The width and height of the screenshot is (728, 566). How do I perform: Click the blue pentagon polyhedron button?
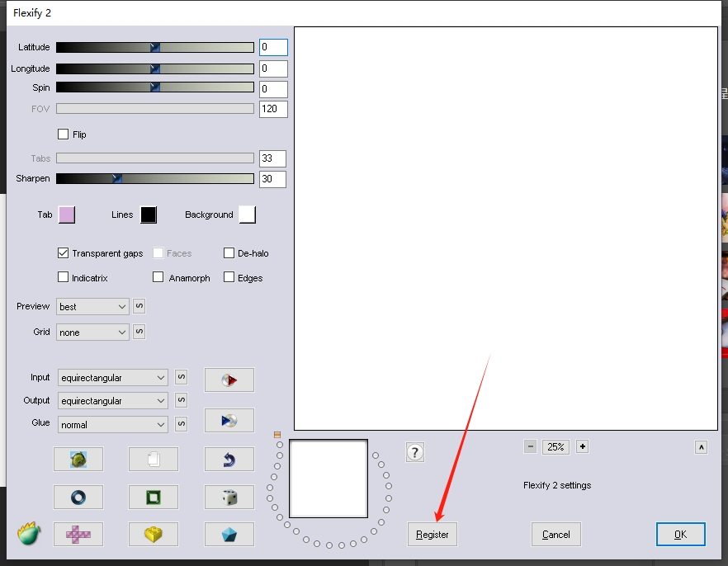(229, 535)
